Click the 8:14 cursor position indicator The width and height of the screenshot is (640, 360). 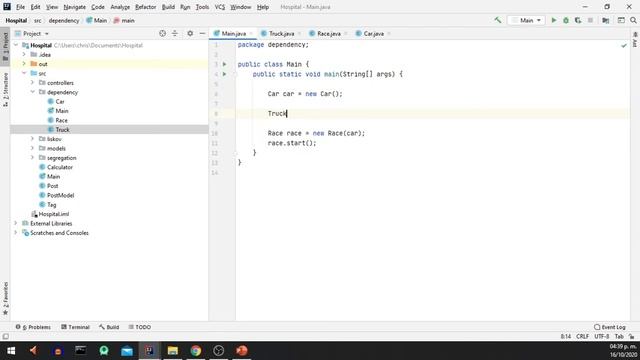coord(566,336)
